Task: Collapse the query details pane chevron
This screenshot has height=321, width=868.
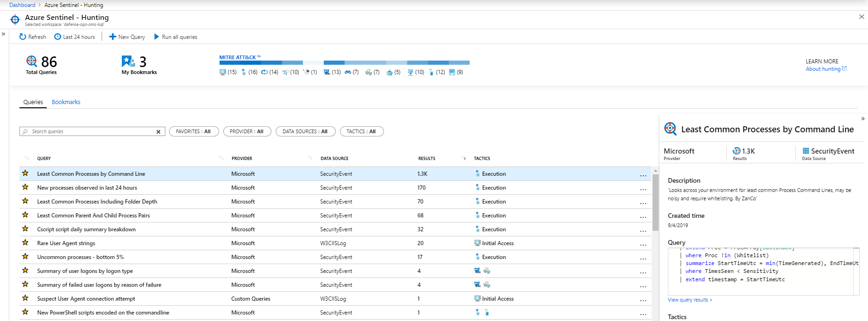Action: pos(863,119)
